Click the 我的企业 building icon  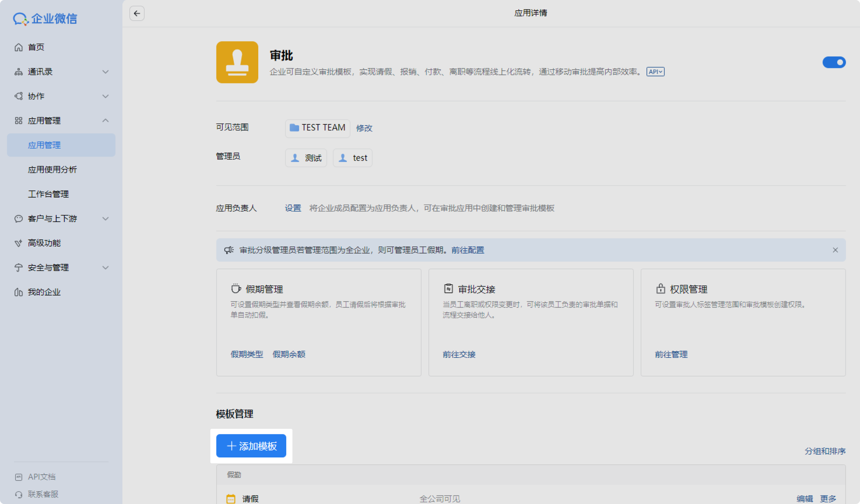pos(19,292)
